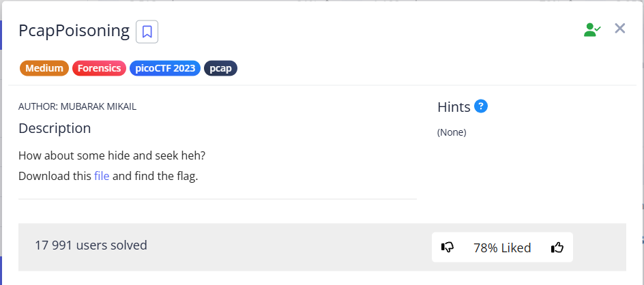Click the (None) hints placeholder

[x=452, y=132]
